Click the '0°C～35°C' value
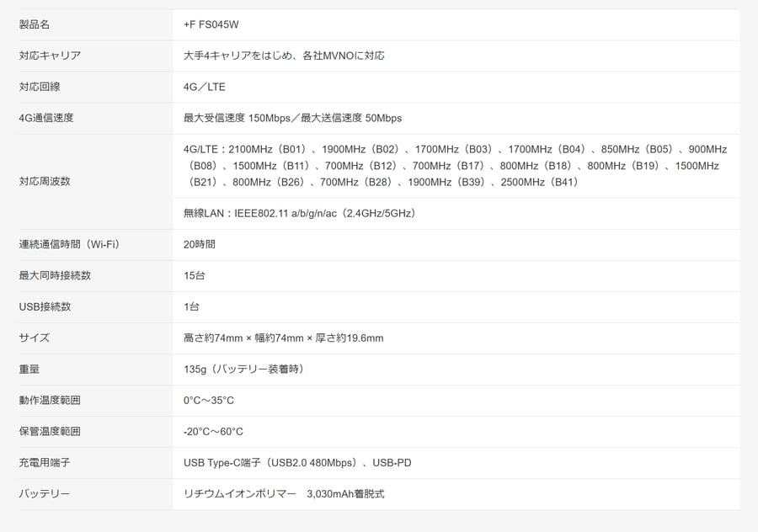Screen dimensions: 758x532 [x=208, y=400]
